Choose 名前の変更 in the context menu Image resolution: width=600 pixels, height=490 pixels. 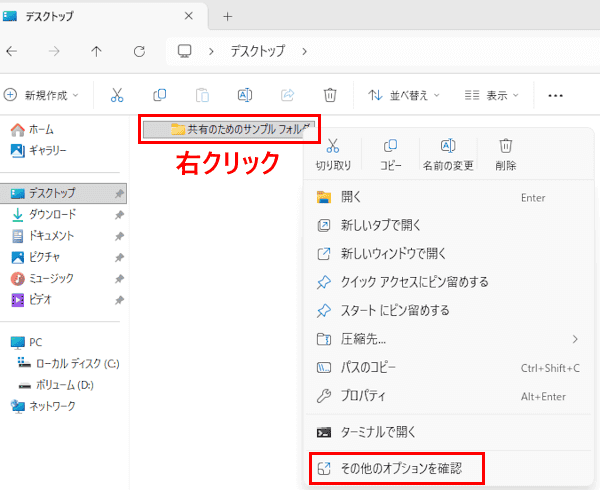tap(448, 155)
